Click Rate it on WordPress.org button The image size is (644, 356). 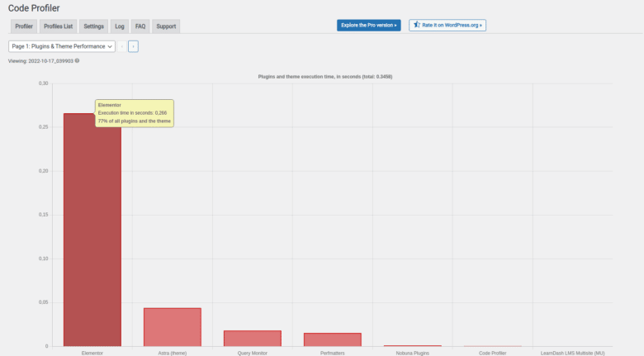pyautogui.click(x=447, y=25)
